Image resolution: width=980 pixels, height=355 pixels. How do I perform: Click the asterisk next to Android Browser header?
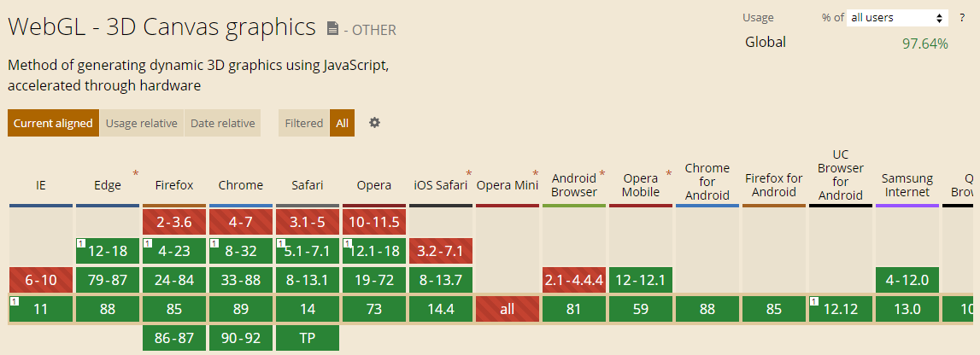tap(601, 173)
